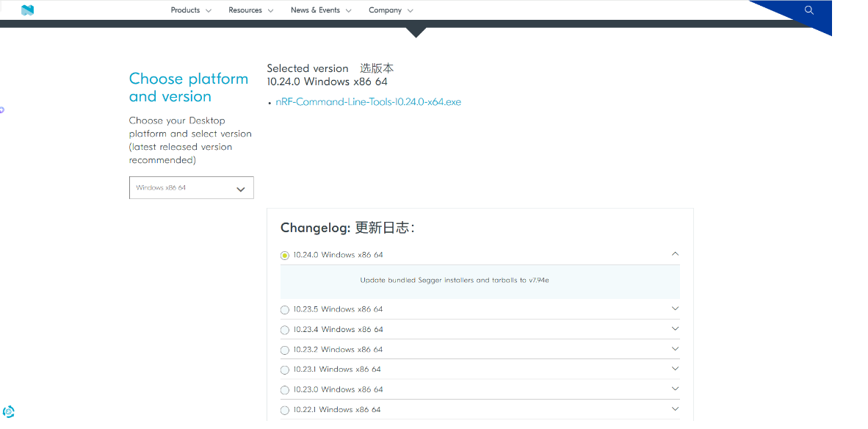Screen dimensions: 868x429
Task: Click the 'Selected version' label
Action: pos(307,68)
